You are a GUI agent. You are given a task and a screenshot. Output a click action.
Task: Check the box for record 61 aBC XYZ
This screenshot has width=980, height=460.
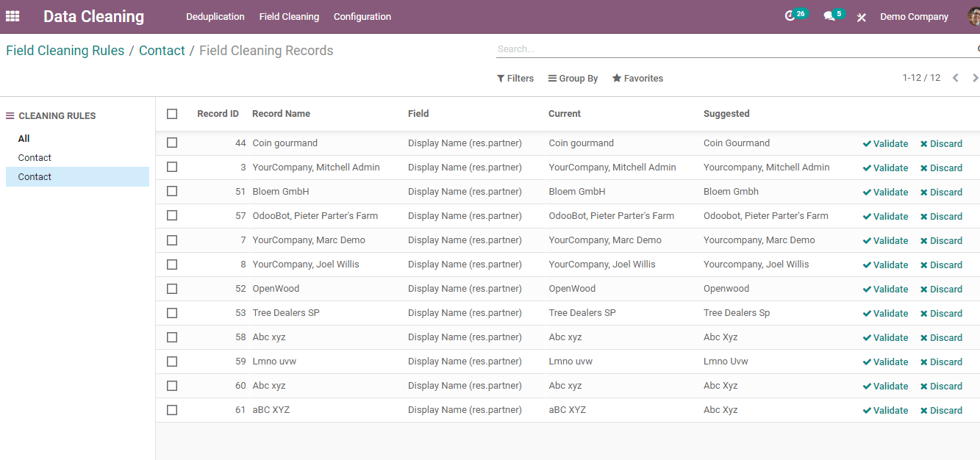(x=172, y=410)
